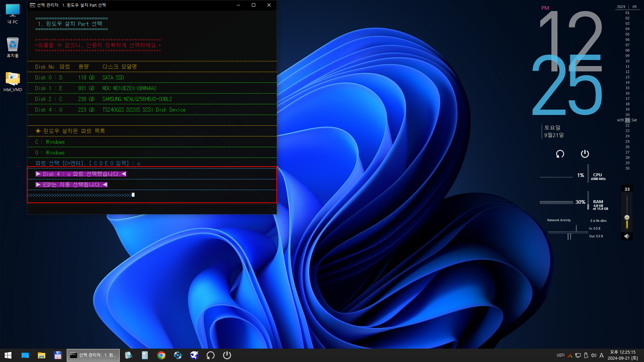Select the command prompt taskbar button
Screen dimensions: 644x362
point(93,355)
